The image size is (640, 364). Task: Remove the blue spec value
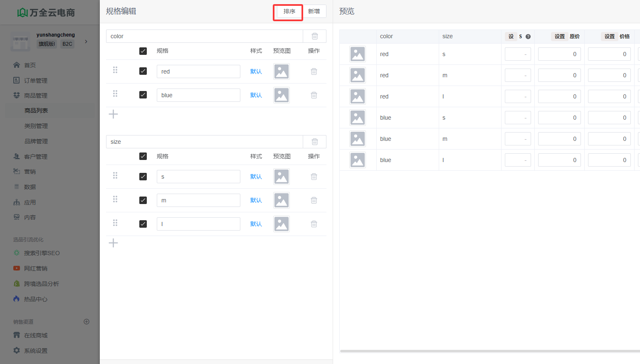tap(314, 95)
